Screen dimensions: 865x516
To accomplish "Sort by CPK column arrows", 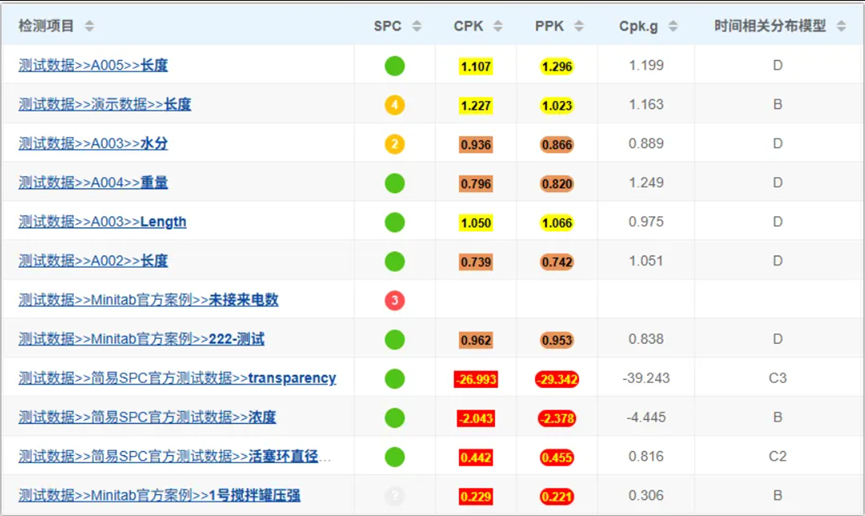I will click(x=498, y=26).
